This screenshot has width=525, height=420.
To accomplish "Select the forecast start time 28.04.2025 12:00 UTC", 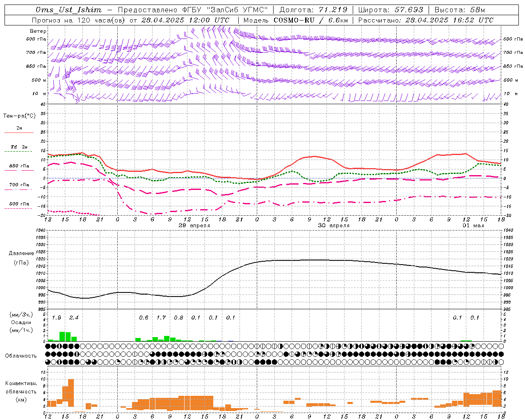I will click(185, 20).
